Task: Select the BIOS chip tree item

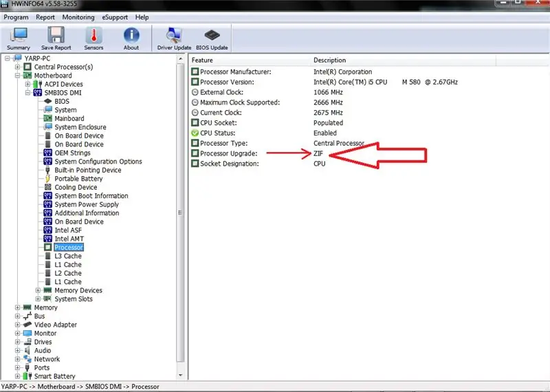Action: pyautogui.click(x=62, y=101)
